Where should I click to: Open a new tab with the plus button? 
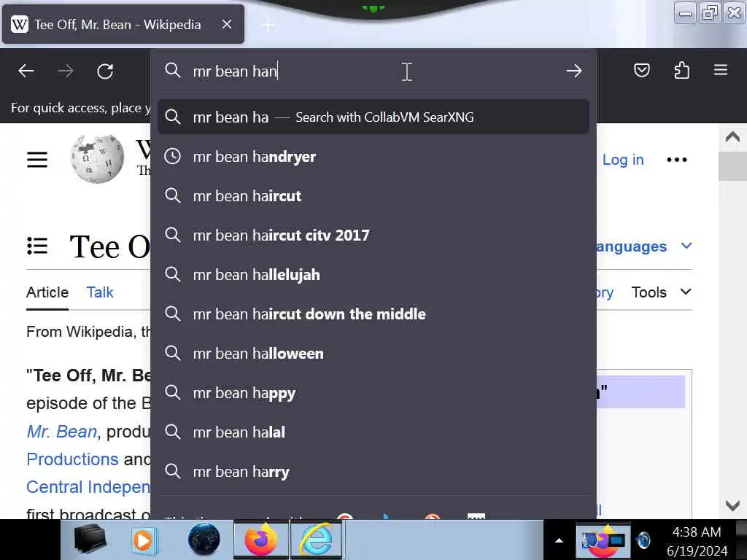point(268,25)
